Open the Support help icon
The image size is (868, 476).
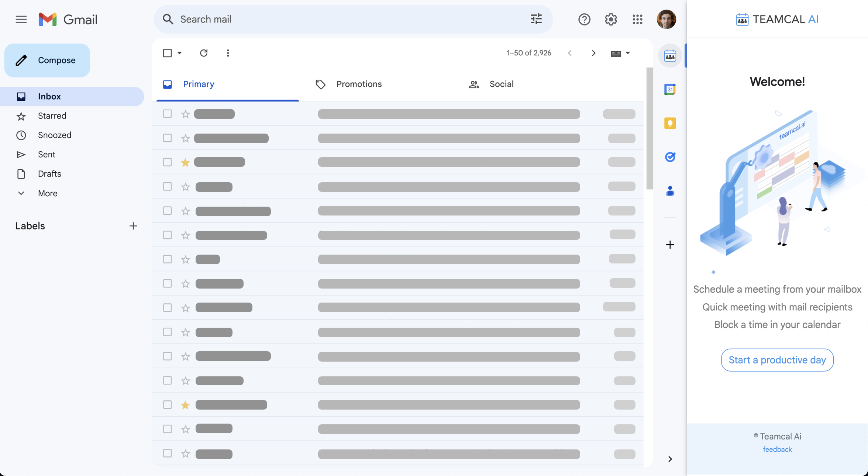click(584, 19)
